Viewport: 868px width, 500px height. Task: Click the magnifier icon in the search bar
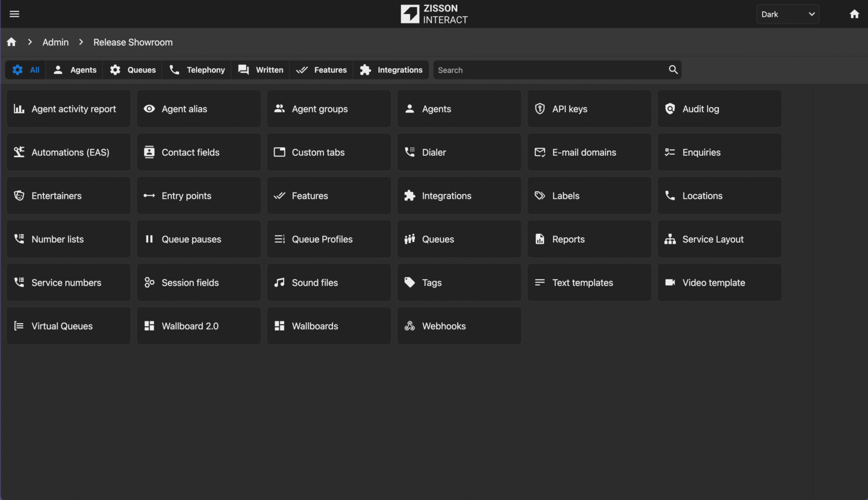click(673, 69)
